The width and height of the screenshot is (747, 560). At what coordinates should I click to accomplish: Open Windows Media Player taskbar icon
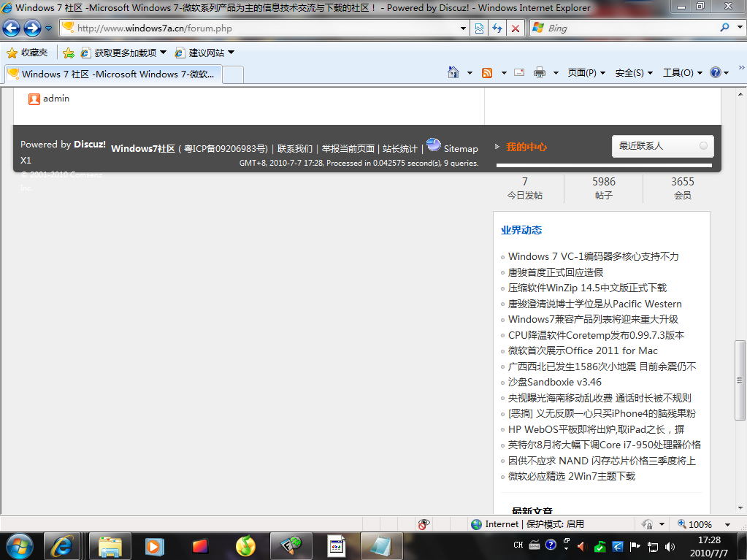pyautogui.click(x=154, y=546)
